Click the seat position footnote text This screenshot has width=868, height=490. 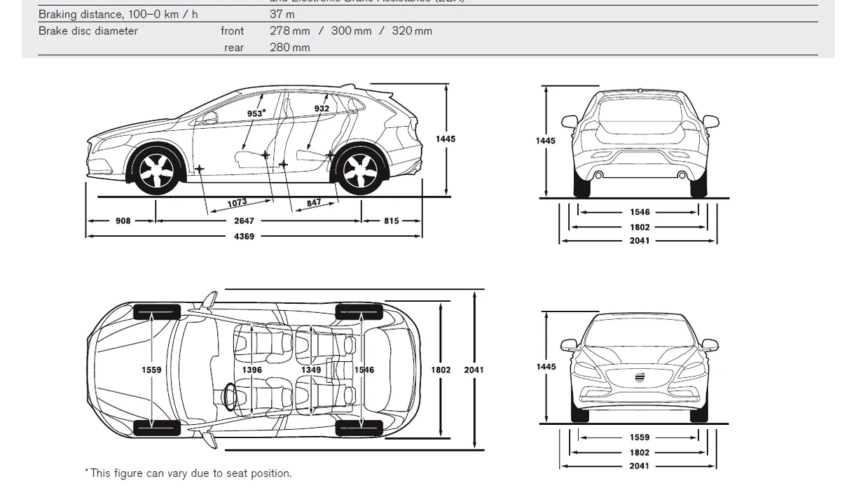pos(188,473)
